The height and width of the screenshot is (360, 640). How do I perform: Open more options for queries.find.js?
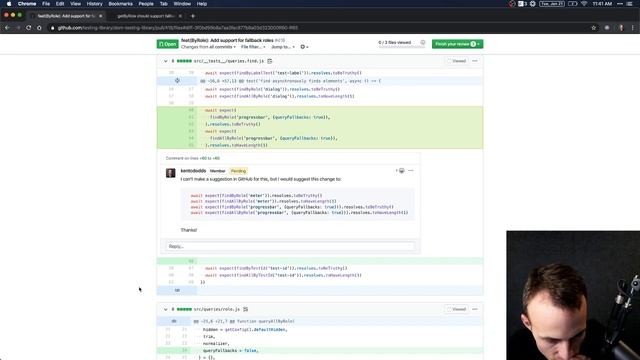pyautogui.click(x=475, y=61)
